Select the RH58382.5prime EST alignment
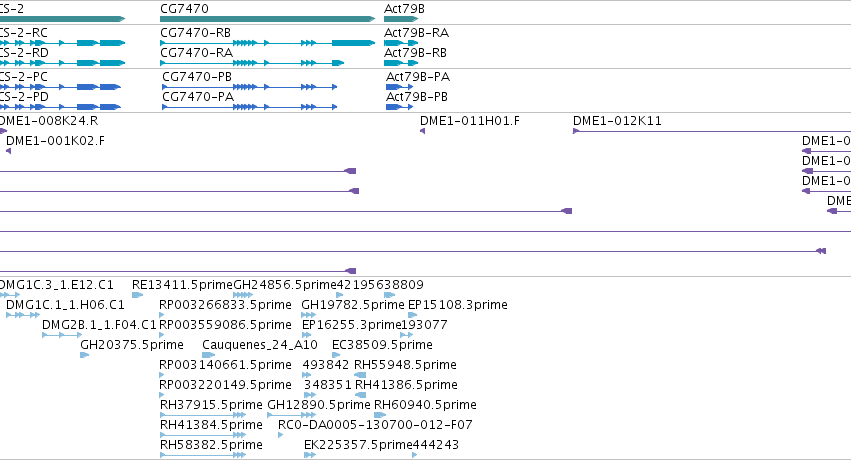851x460 pixels. tap(203, 455)
